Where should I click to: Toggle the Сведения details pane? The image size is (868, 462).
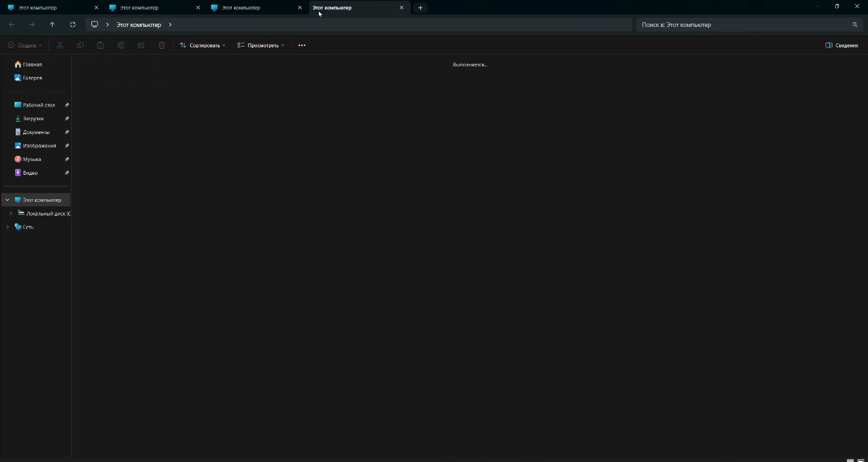841,45
